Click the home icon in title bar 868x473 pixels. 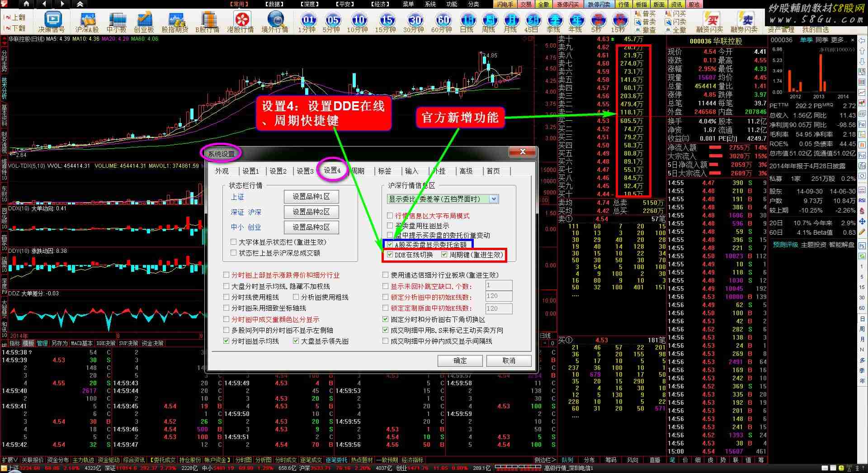tap(26, 4)
